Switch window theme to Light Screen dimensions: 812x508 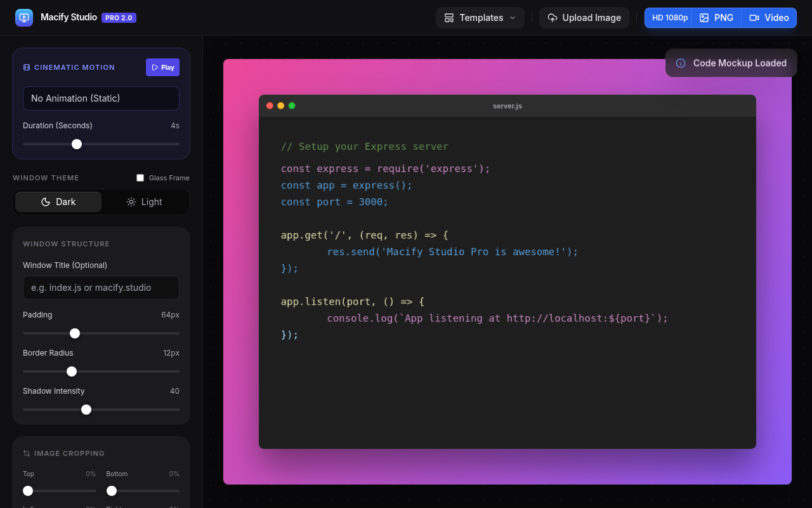(145, 202)
